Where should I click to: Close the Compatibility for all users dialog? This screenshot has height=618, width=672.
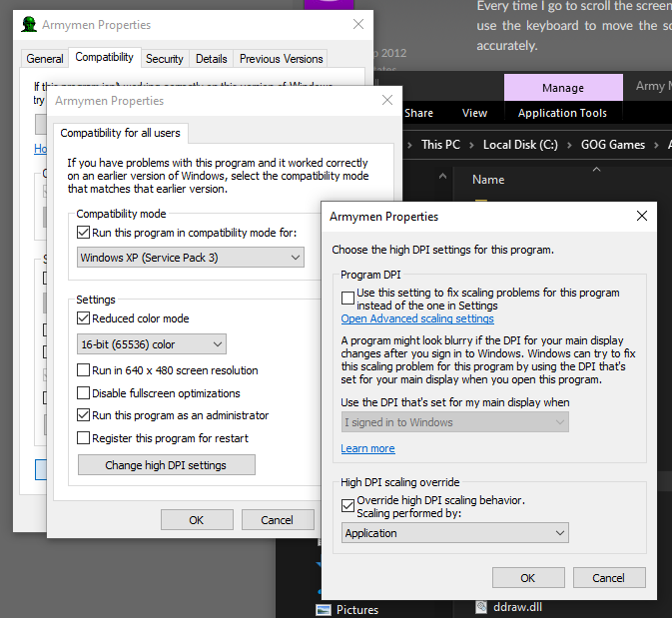(387, 100)
